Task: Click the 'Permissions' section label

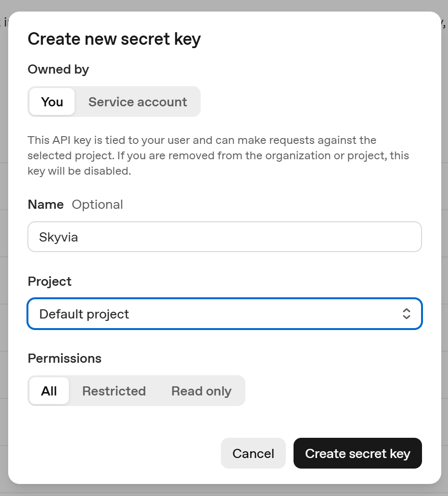Action: (x=64, y=358)
